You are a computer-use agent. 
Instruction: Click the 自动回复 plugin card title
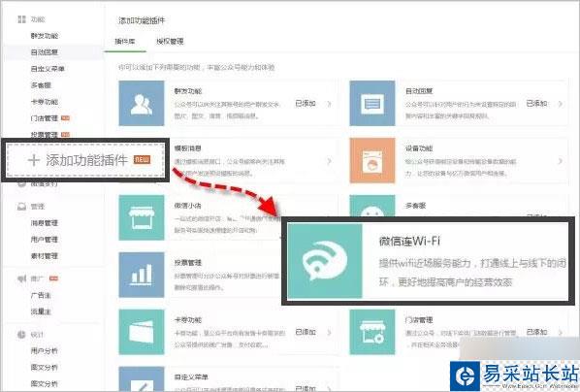419,91
